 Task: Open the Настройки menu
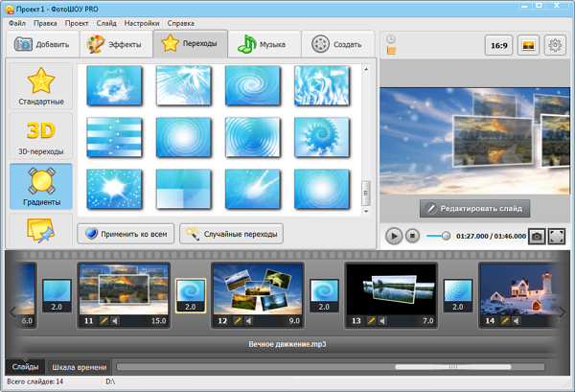(x=142, y=23)
